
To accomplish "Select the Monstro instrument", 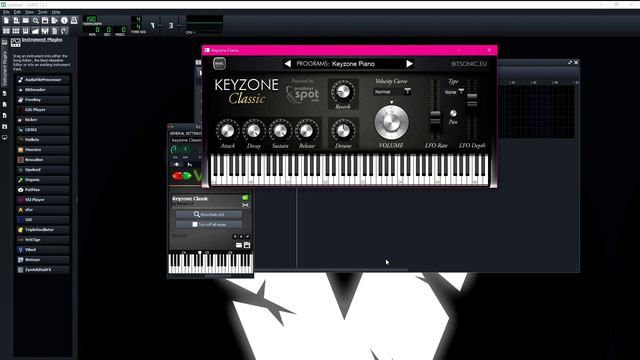I will (43, 150).
